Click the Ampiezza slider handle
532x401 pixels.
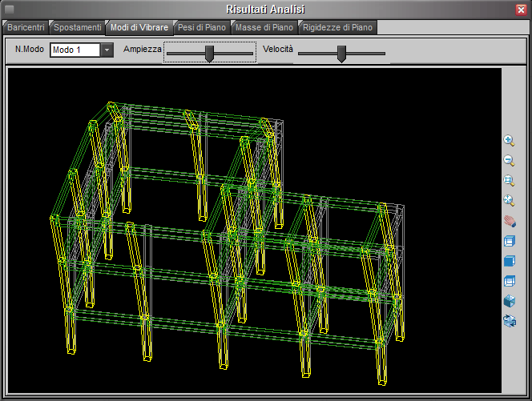click(209, 53)
